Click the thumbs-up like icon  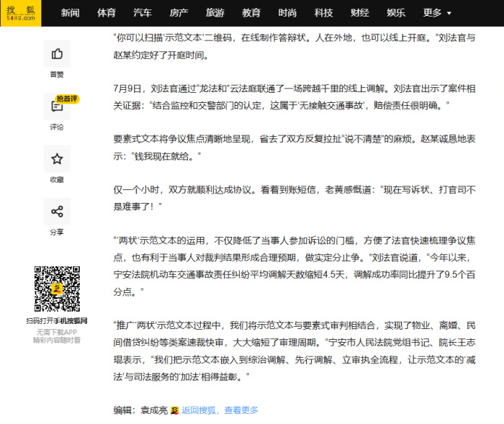57,54
